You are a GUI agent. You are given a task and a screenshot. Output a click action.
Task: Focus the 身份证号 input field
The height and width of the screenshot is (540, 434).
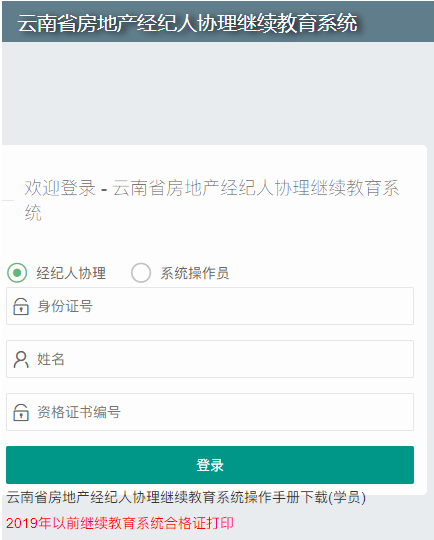pos(210,306)
